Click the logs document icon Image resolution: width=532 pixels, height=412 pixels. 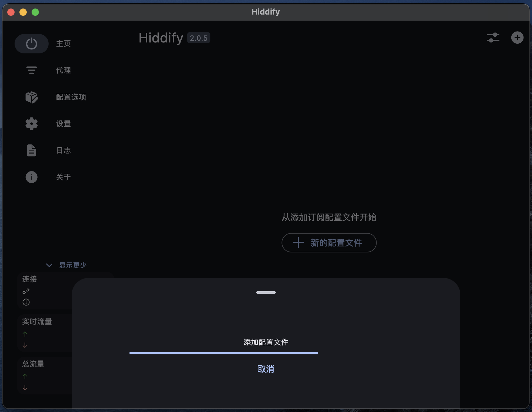[x=32, y=150]
